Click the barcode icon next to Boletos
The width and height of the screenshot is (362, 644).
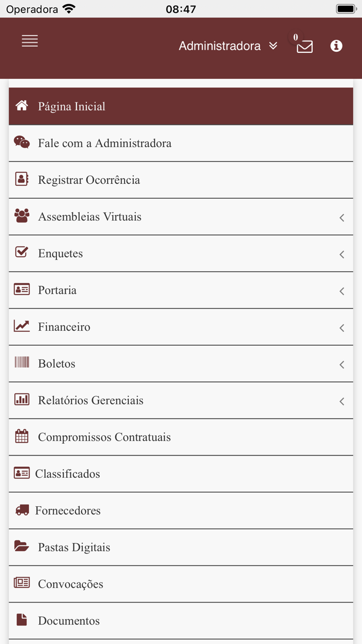pyautogui.click(x=21, y=363)
